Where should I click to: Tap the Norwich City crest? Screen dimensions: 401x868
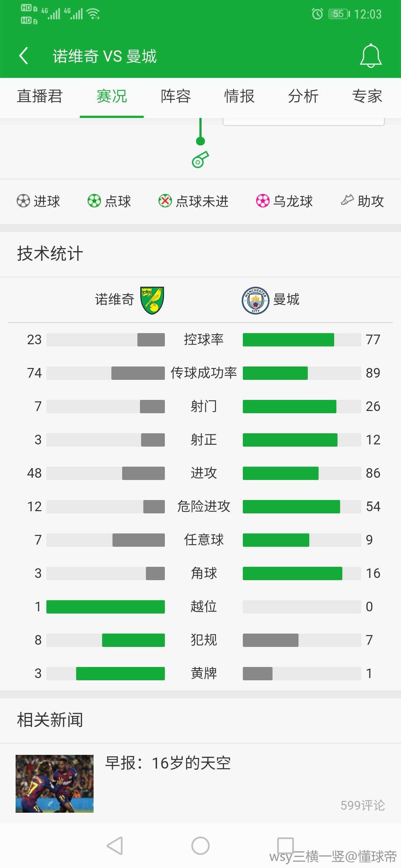[x=152, y=300]
